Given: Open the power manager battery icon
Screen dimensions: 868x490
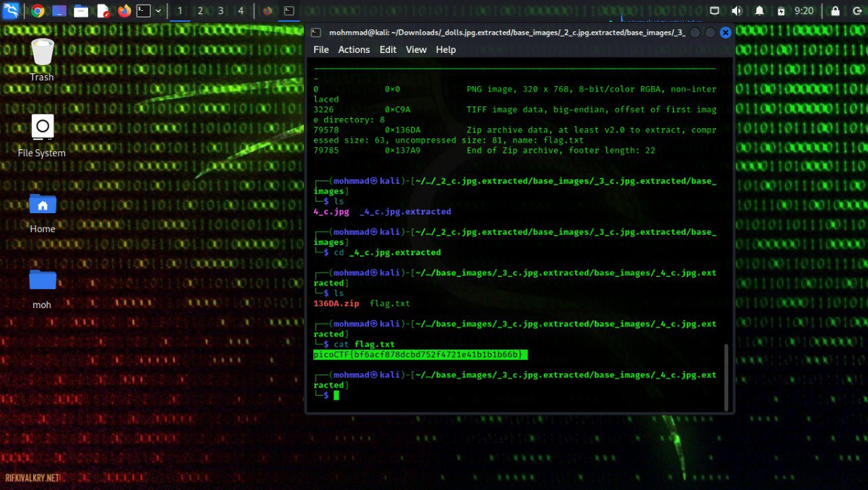Looking at the screenshot, I should point(781,11).
